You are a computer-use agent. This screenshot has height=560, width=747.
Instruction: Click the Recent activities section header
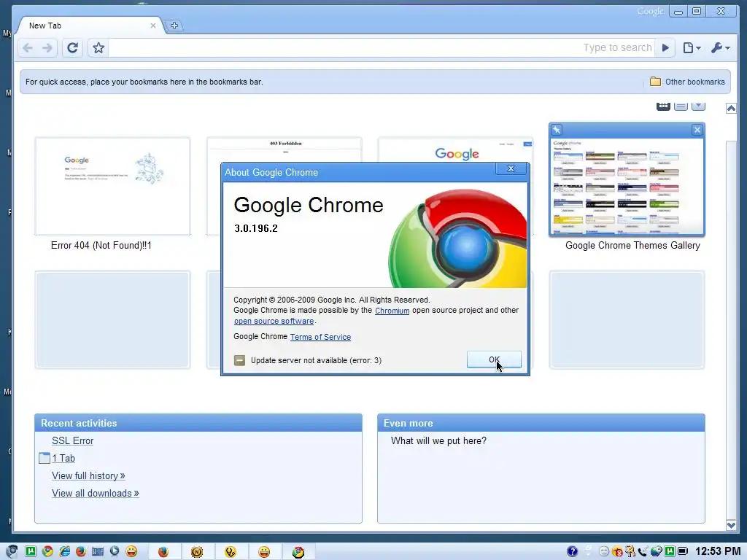198,423
